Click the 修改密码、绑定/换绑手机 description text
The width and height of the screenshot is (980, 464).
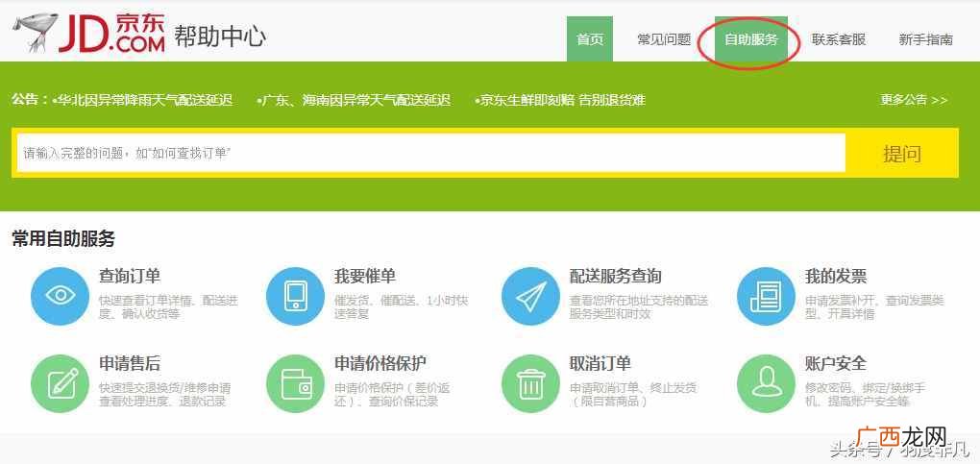tap(865, 395)
